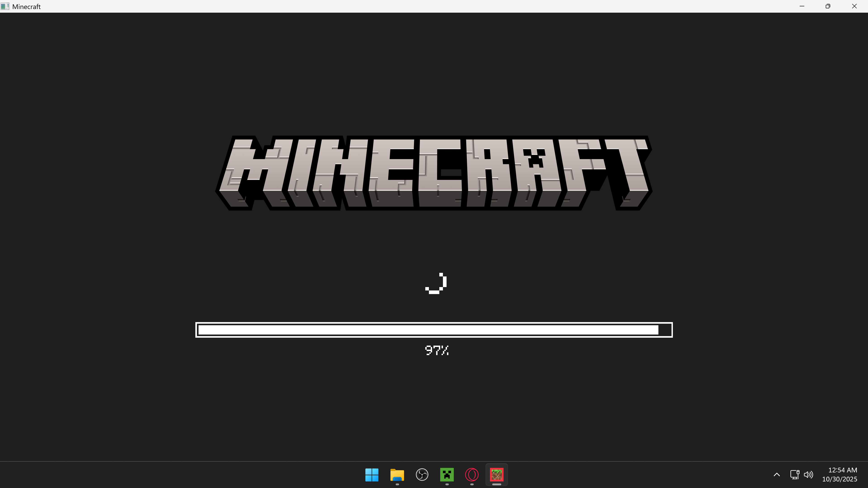Click the loading progress bar
868x488 pixels.
click(x=434, y=330)
